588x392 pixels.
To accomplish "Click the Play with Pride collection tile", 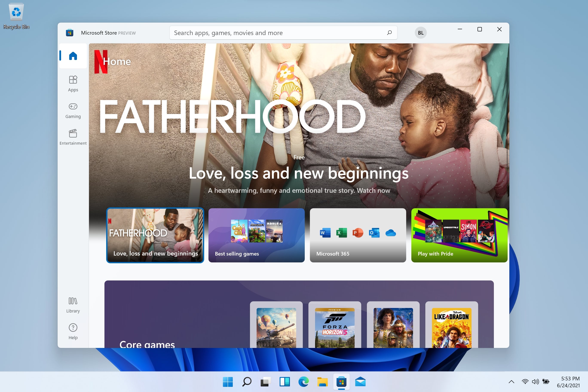I will tap(459, 235).
